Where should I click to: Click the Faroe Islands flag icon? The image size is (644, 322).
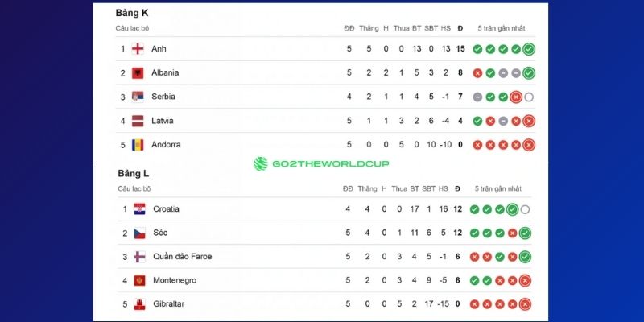point(139,257)
